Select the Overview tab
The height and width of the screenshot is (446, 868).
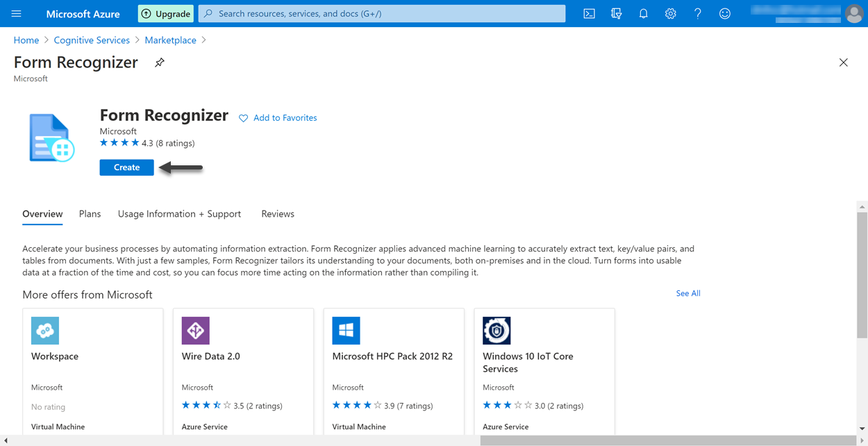(x=42, y=214)
